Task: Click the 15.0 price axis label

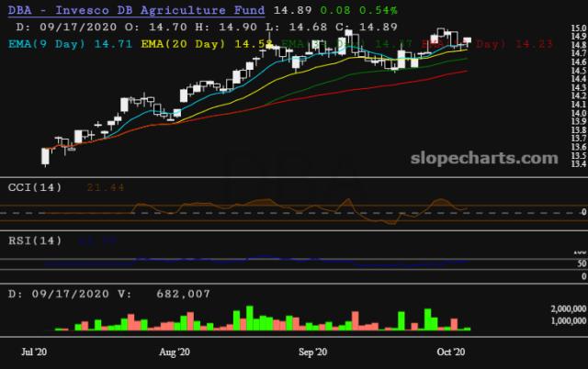Action: coord(577,29)
